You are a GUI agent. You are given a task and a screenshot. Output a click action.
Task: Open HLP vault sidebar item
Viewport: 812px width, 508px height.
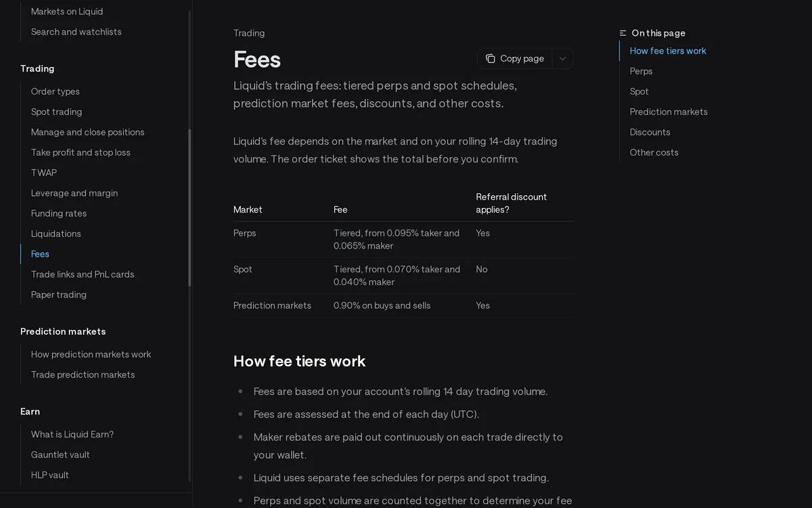point(50,475)
